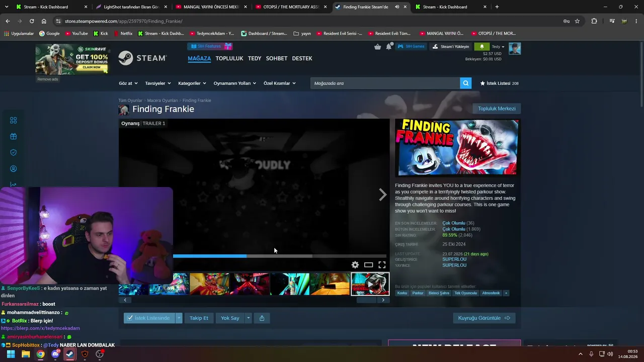Switch trailer player to theater mode
Screen dimensions: 644x362
(x=369, y=265)
